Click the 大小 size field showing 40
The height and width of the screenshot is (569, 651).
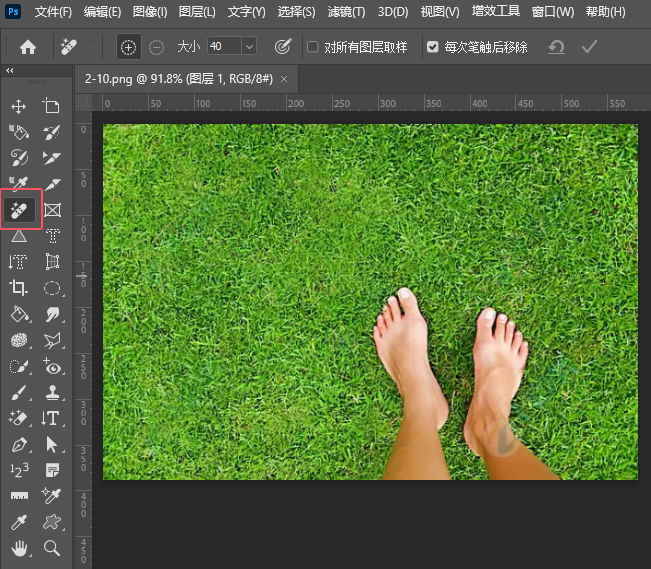[x=224, y=46]
